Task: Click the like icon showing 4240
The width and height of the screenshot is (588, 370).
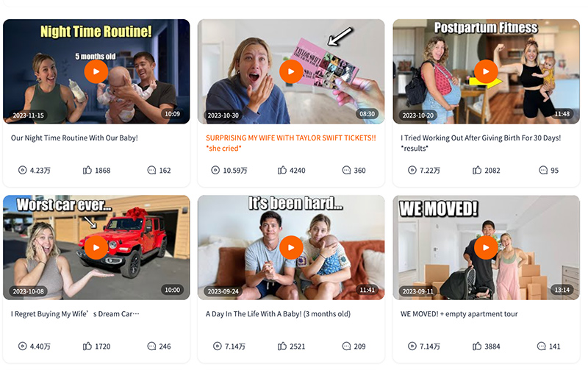Action: pos(282,171)
